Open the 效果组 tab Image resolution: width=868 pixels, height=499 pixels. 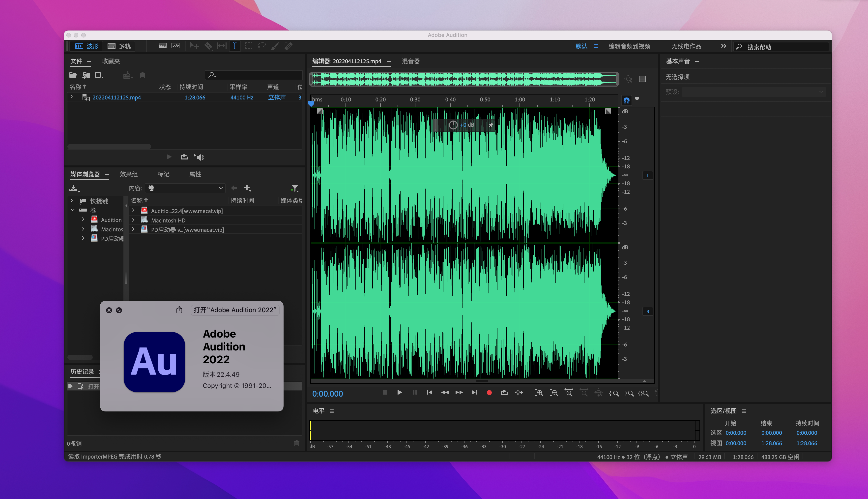[x=128, y=174]
